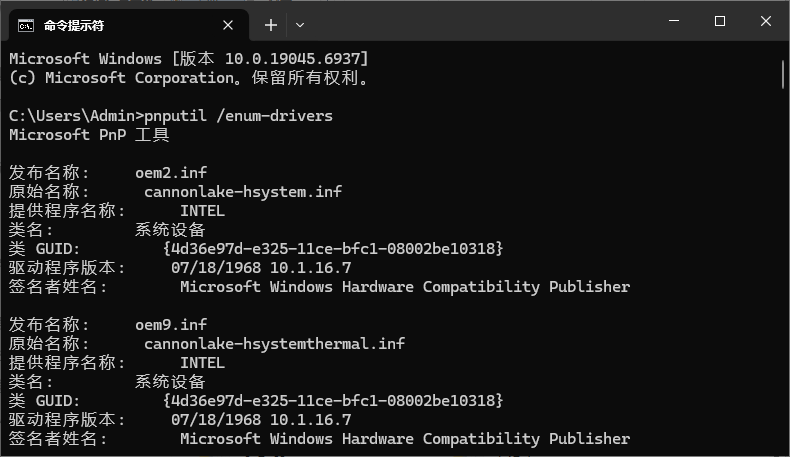
Task: Click the signer name under oem9.inf
Action: [x=405, y=439]
